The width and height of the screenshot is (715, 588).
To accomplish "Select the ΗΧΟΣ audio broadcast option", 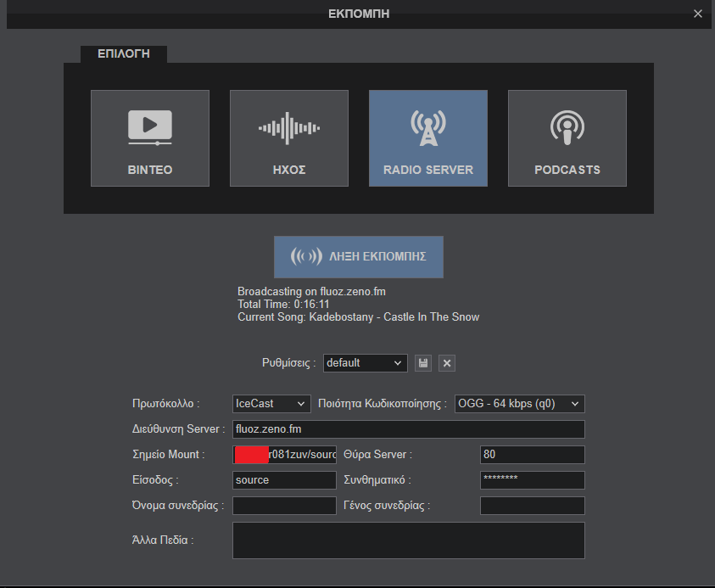I will (289, 138).
